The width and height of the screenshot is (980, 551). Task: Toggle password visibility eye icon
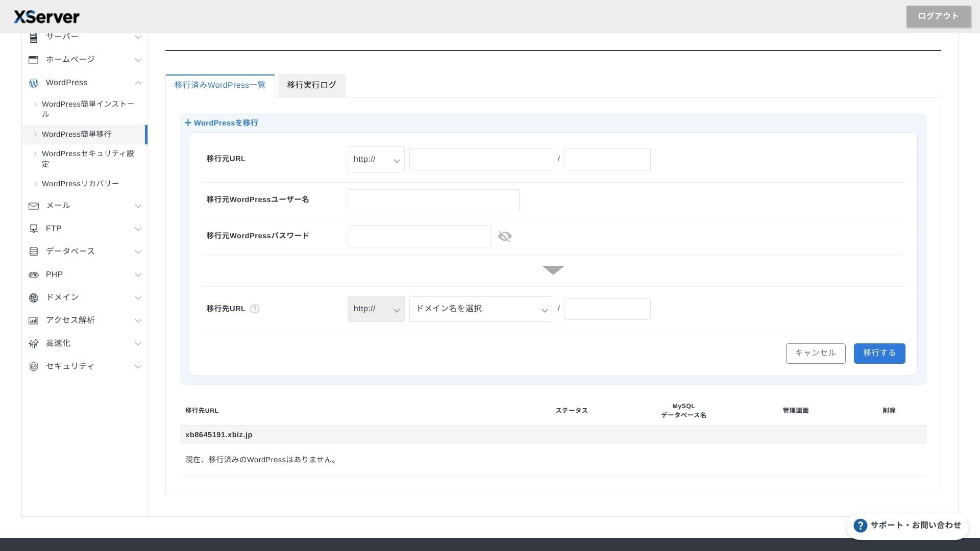tap(505, 236)
